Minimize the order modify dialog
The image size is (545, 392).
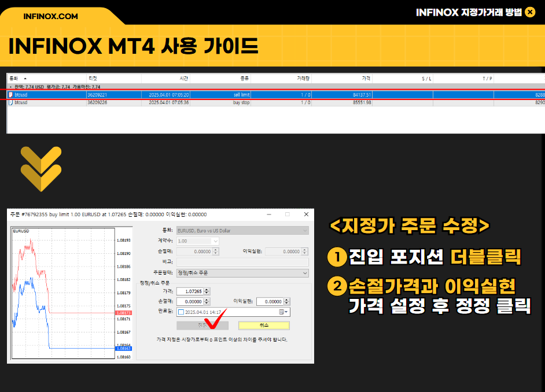click(x=269, y=215)
